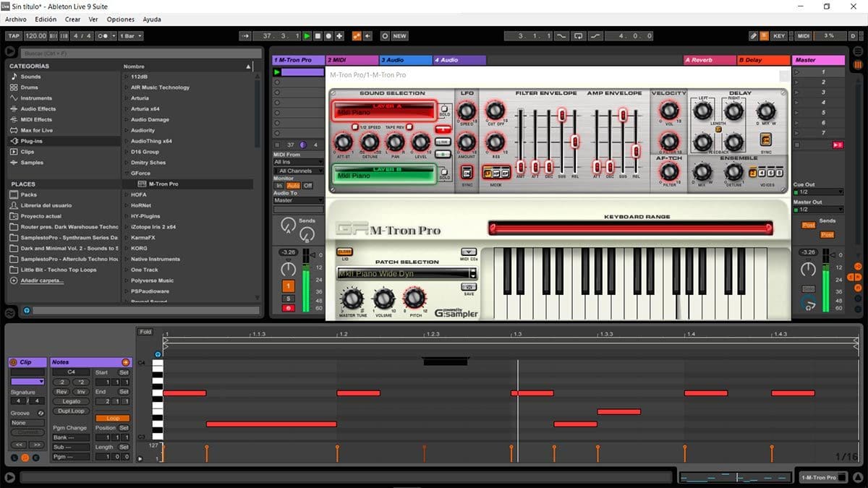Toggle the track 1 activator button
The image size is (868, 488).
[x=288, y=286]
